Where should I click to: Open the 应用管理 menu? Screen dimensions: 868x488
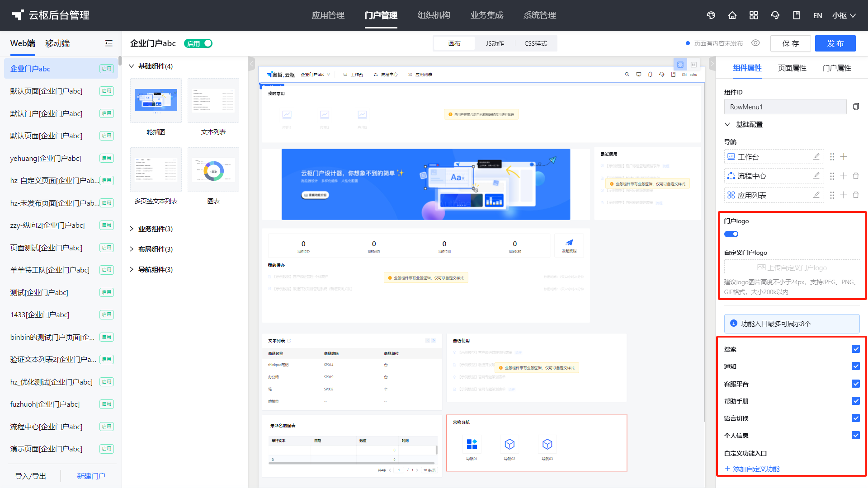[x=328, y=15]
